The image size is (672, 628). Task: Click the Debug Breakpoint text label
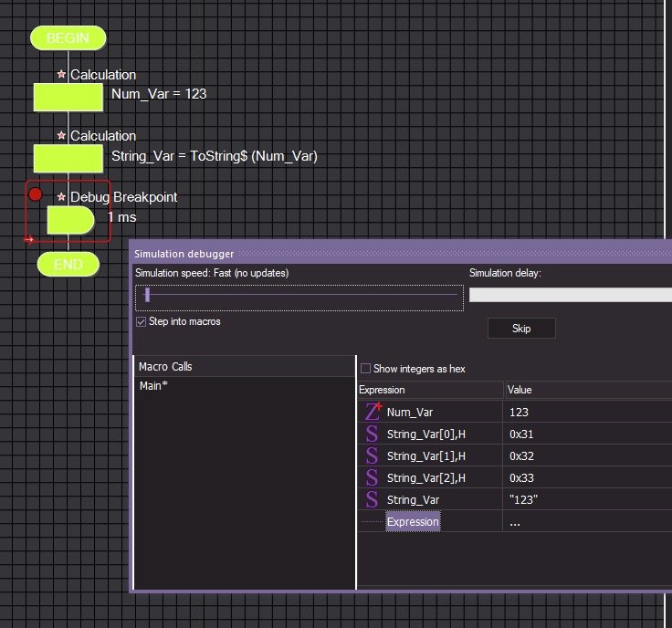(x=123, y=197)
